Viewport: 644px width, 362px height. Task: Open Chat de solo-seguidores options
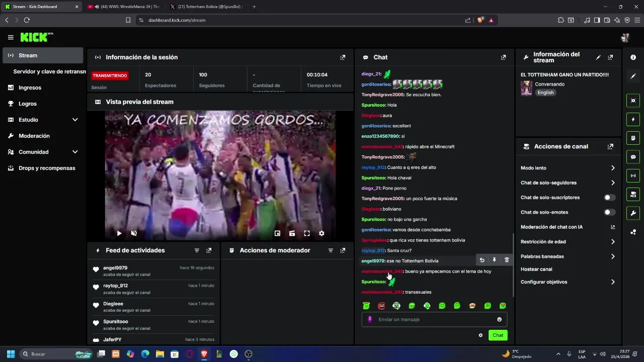point(568,183)
